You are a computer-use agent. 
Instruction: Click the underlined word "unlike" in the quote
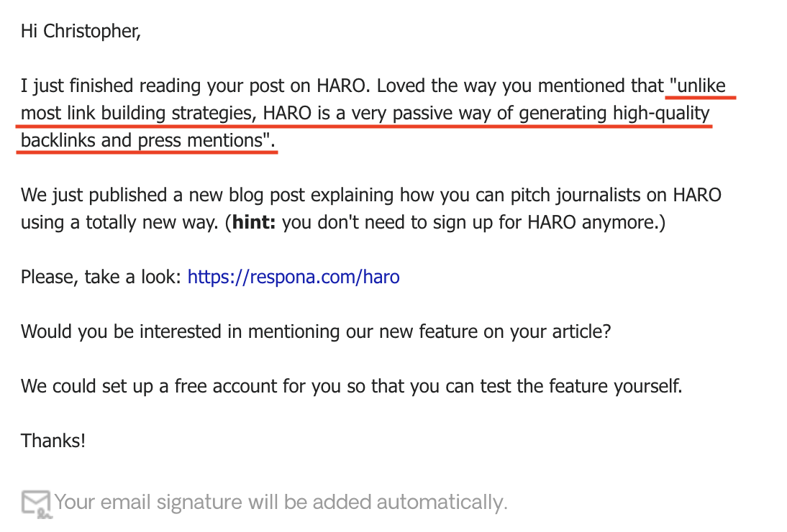click(x=697, y=87)
